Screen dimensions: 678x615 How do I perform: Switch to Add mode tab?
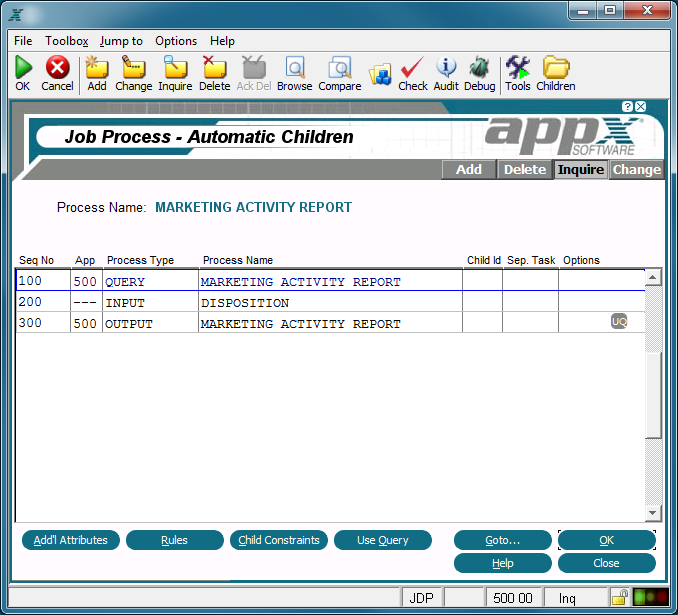pyautogui.click(x=469, y=170)
